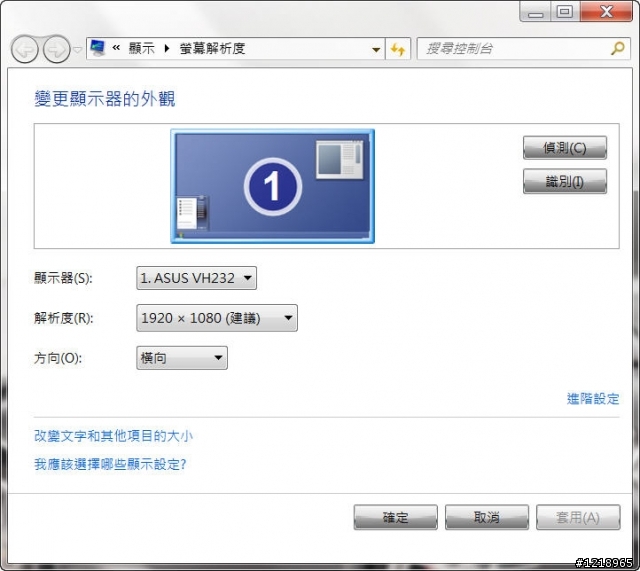640x571 pixels.
Task: Open the 方向 橫向 orientation dropdown
Action: (x=182, y=358)
